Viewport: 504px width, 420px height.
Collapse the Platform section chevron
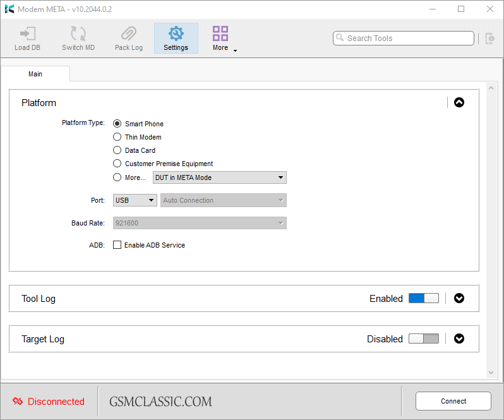point(459,102)
